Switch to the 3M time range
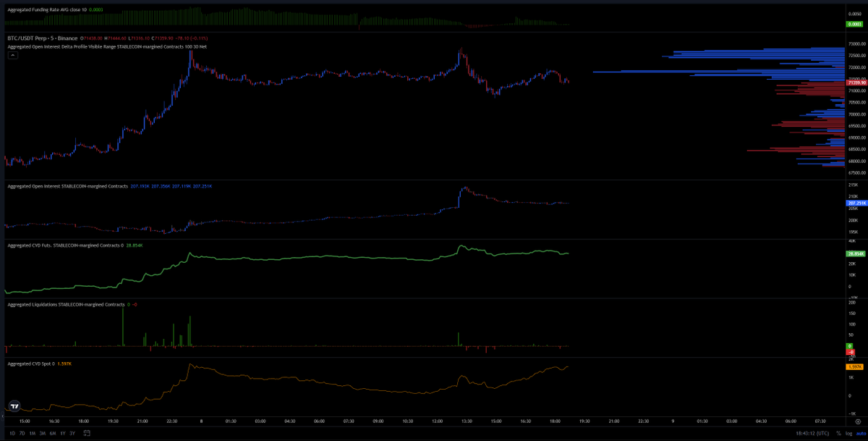Screen dimensions: 868x441 (42, 433)
